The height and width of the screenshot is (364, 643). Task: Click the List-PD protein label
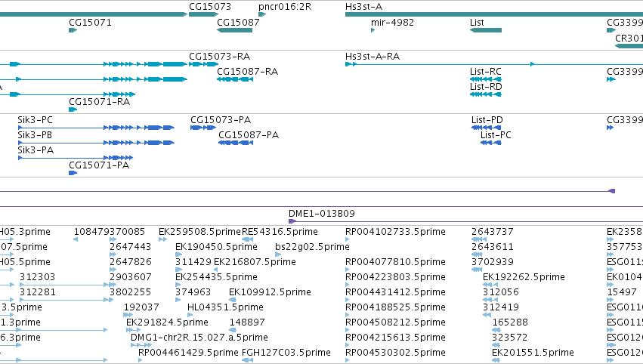(x=487, y=119)
